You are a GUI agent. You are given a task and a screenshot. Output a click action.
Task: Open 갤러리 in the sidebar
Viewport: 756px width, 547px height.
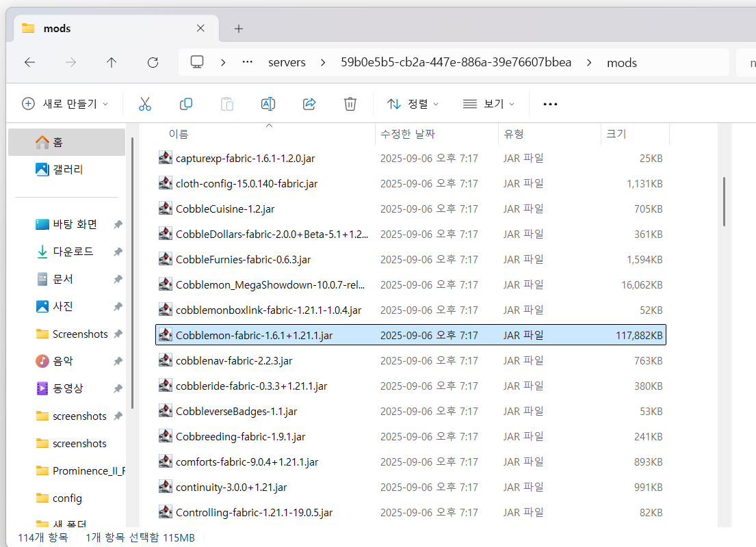pyautogui.click(x=66, y=170)
